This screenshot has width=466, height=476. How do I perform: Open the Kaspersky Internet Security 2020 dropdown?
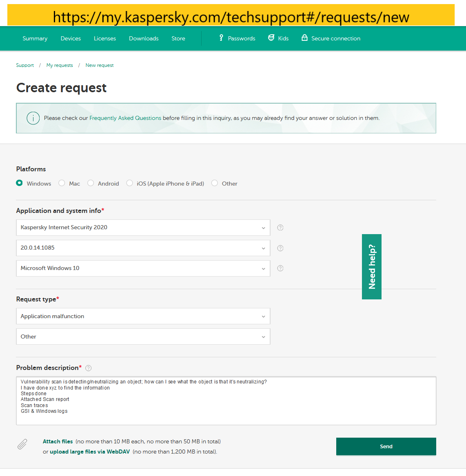click(x=143, y=228)
